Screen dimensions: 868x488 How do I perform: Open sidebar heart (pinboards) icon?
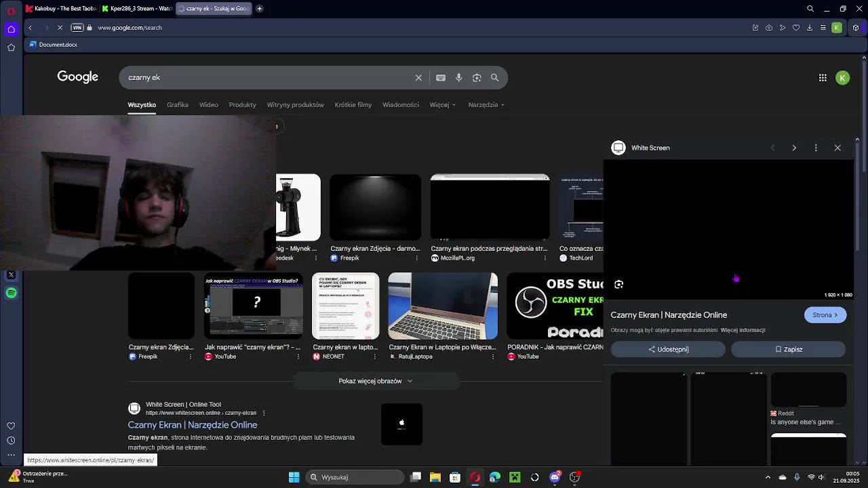(x=11, y=426)
